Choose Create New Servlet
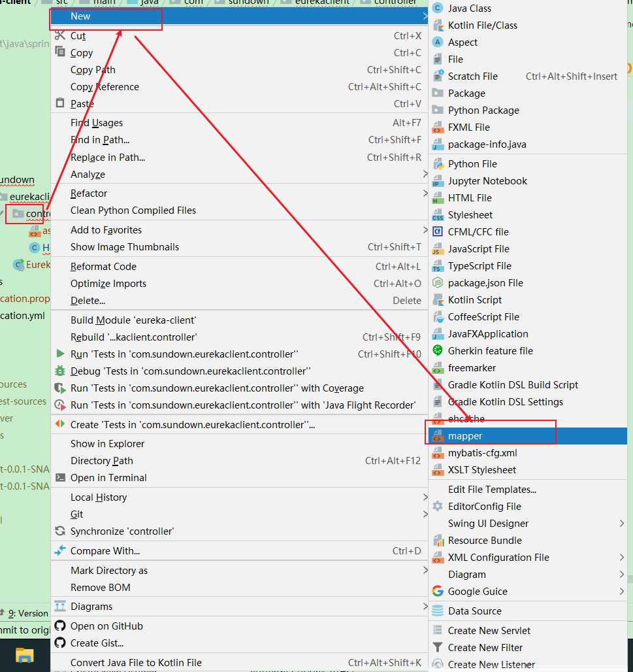 [x=528, y=630]
